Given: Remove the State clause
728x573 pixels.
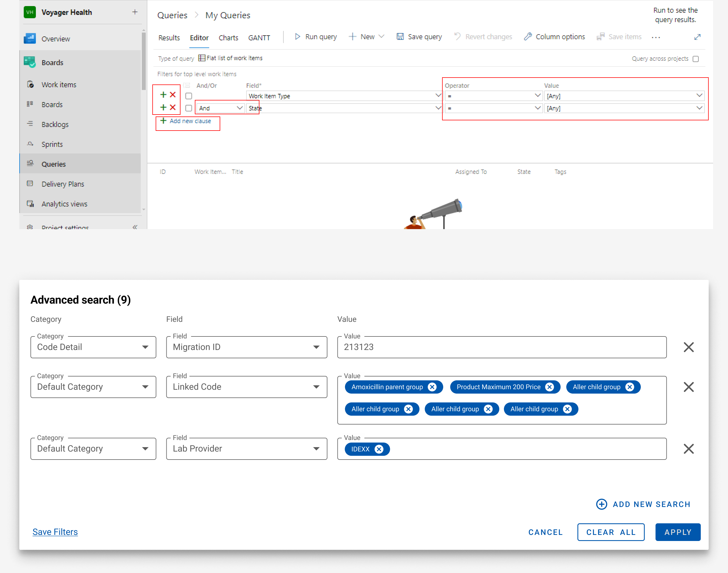Looking at the screenshot, I should point(173,107).
